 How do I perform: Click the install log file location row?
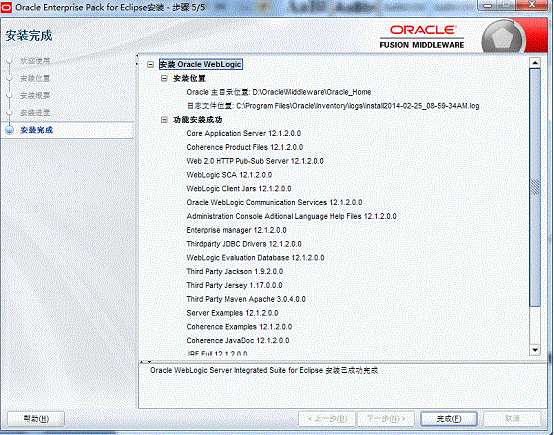click(333, 106)
